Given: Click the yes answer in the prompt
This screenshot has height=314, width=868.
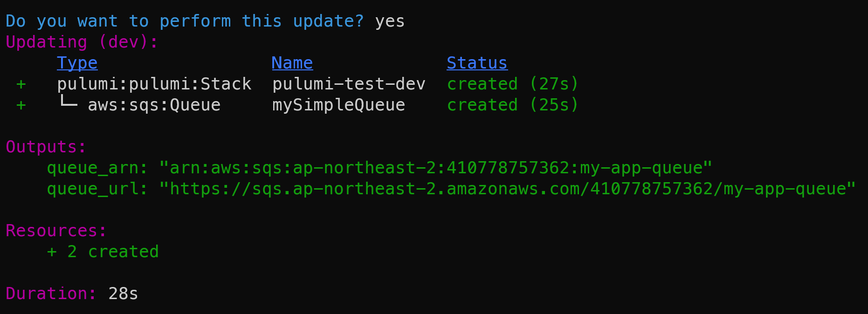Looking at the screenshot, I should [390, 21].
